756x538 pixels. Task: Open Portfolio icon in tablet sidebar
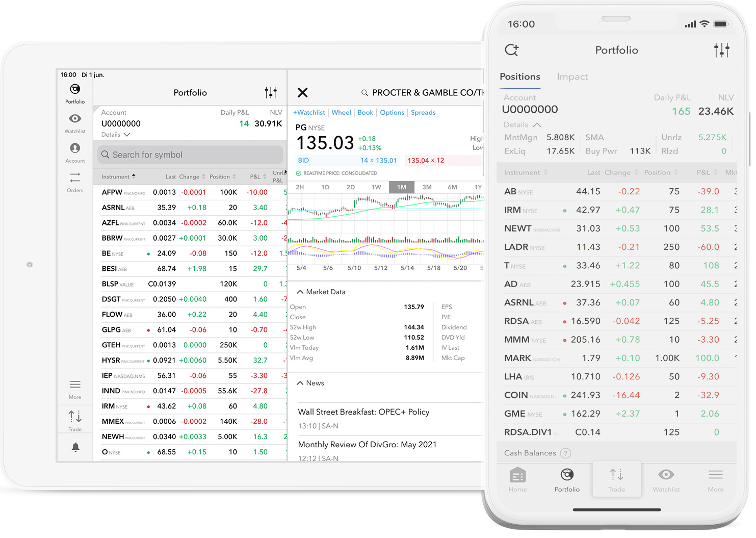75,89
